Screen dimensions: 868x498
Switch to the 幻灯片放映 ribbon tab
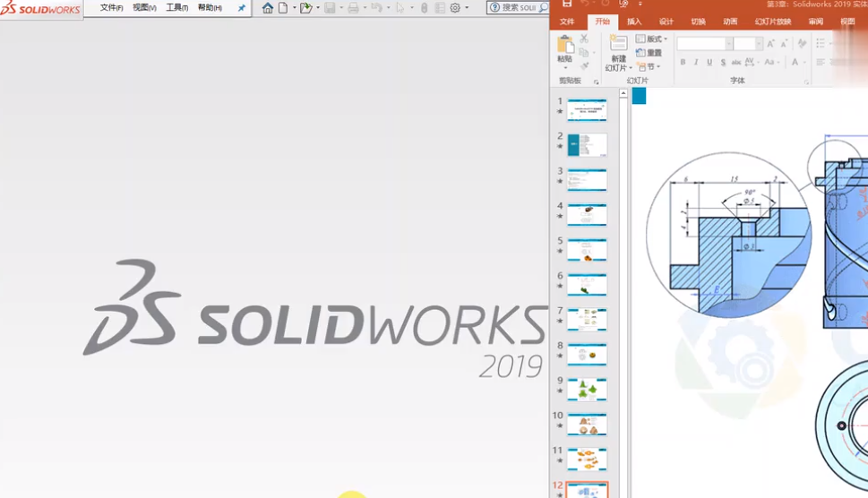point(773,21)
